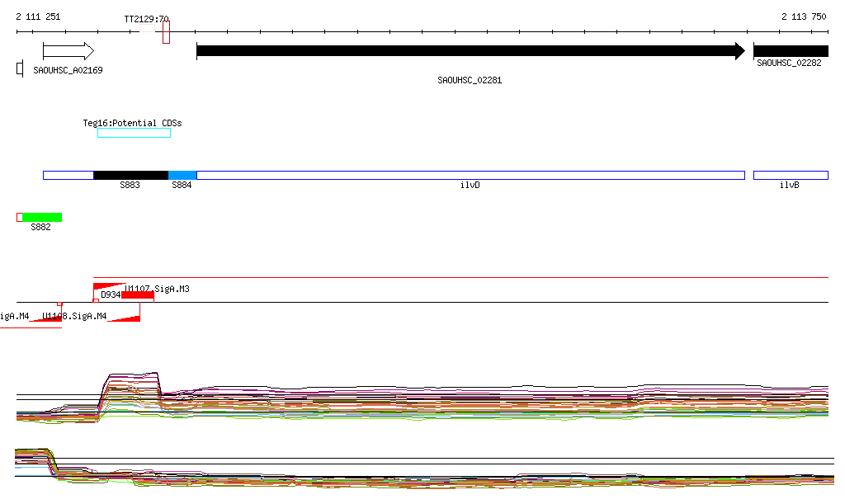Image resolution: width=845 pixels, height=504 pixels.
Task: Click the ilvB outlined segment bar
Action: [x=791, y=175]
